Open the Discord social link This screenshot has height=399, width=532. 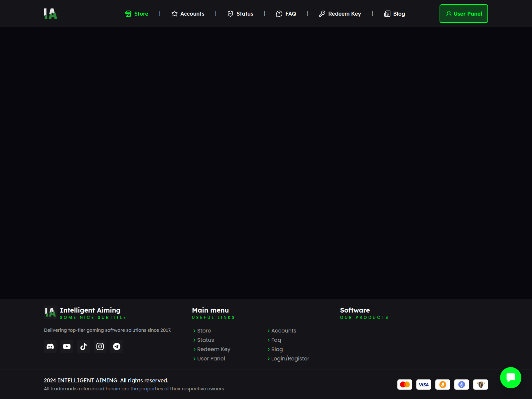click(x=50, y=346)
